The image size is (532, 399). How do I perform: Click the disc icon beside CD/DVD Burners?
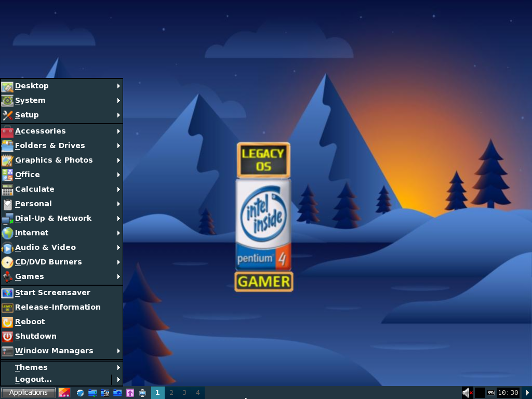pyautogui.click(x=7, y=262)
